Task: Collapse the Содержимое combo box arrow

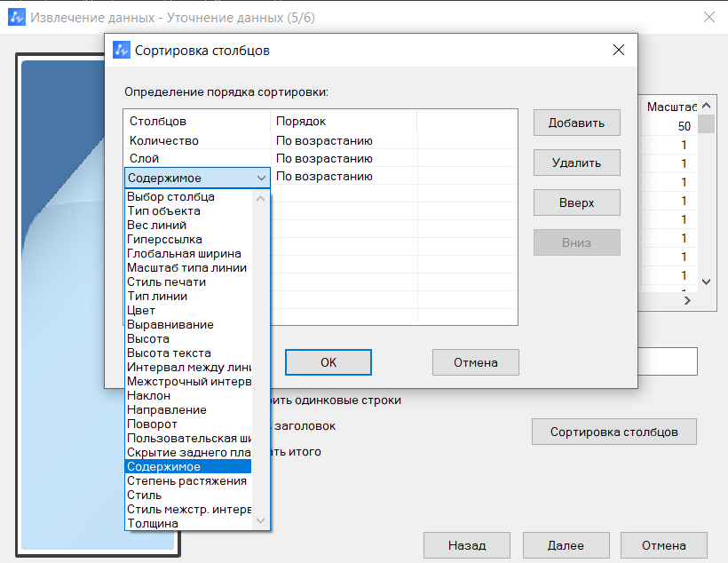Action: [x=260, y=178]
